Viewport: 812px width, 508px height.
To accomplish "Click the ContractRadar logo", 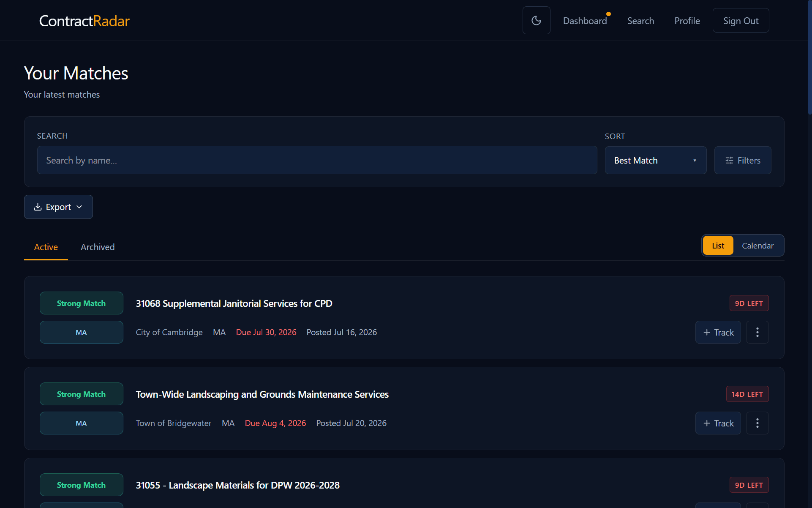I will pyautogui.click(x=84, y=21).
